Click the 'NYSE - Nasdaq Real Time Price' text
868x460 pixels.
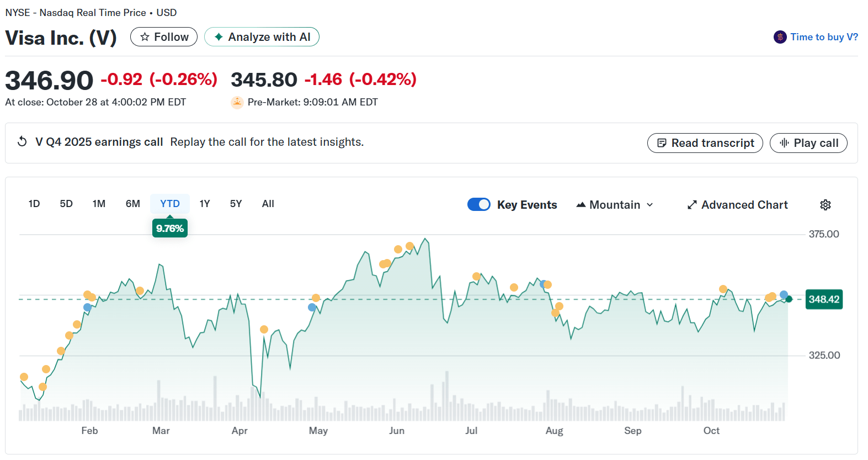[x=76, y=12]
